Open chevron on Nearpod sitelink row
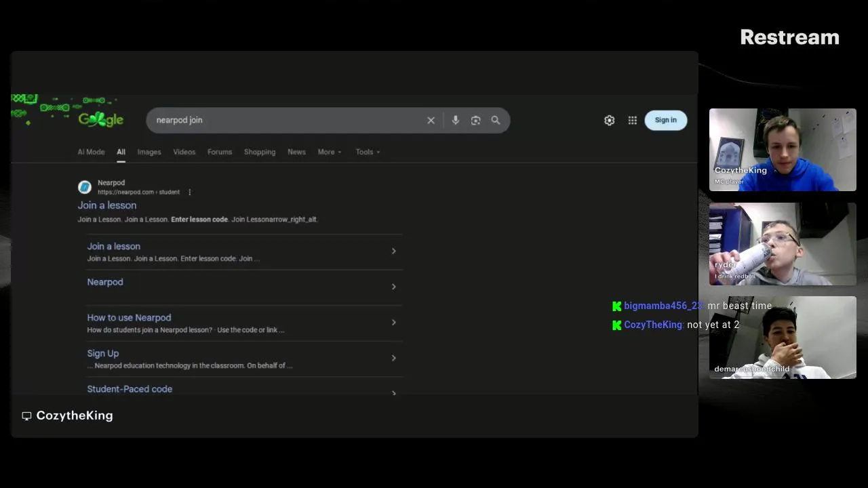Screen dimensions: 868x488 (x=393, y=287)
